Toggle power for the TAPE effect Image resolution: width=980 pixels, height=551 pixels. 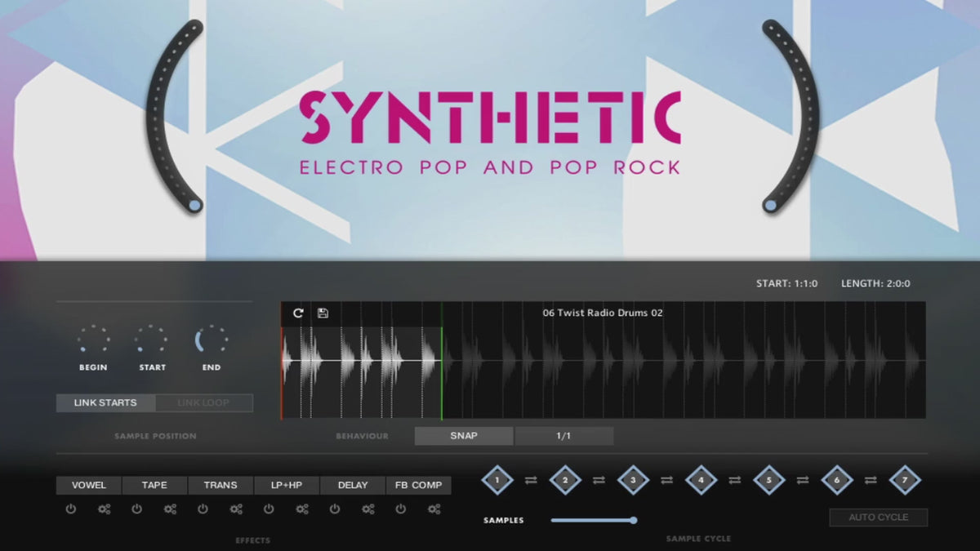[136, 509]
